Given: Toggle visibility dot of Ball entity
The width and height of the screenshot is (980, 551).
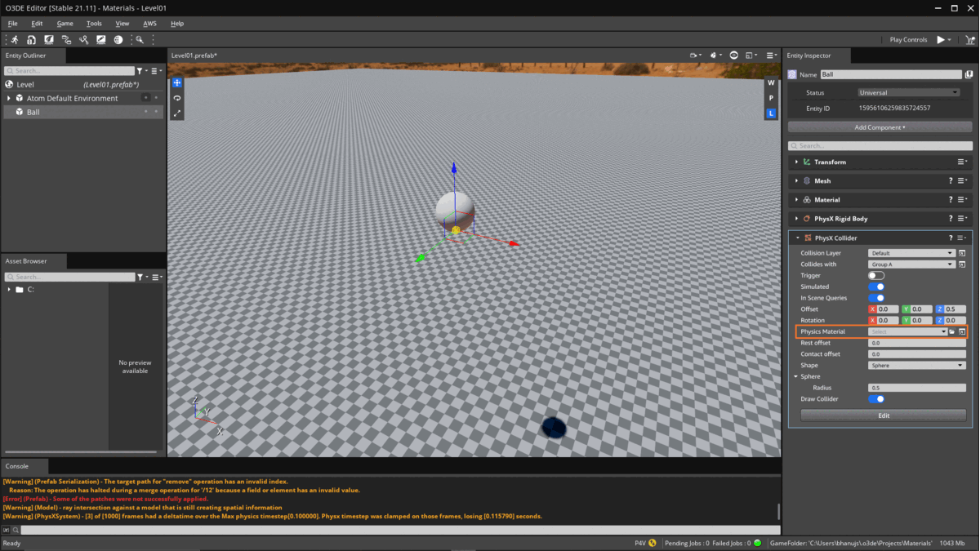Looking at the screenshot, I should (x=146, y=112).
